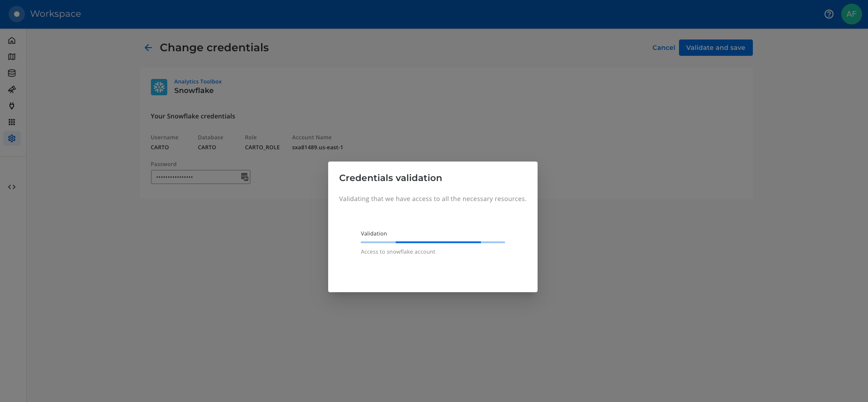Image resolution: width=868 pixels, height=402 pixels.
Task: Open the AF user avatar menu
Action: [851, 14]
